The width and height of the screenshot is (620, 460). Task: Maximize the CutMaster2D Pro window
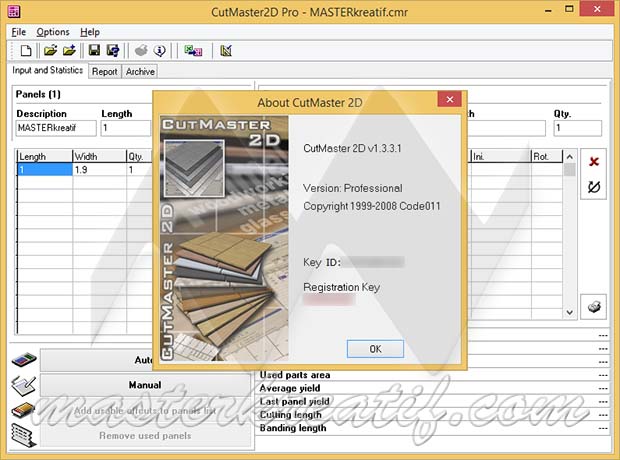569,9
